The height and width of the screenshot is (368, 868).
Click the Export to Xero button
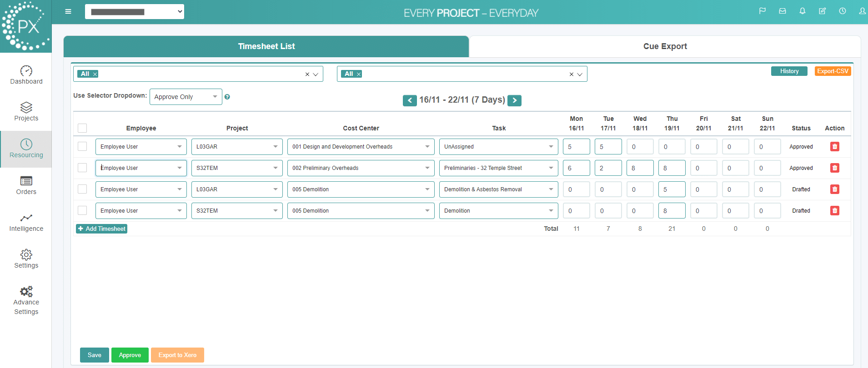pyautogui.click(x=177, y=355)
